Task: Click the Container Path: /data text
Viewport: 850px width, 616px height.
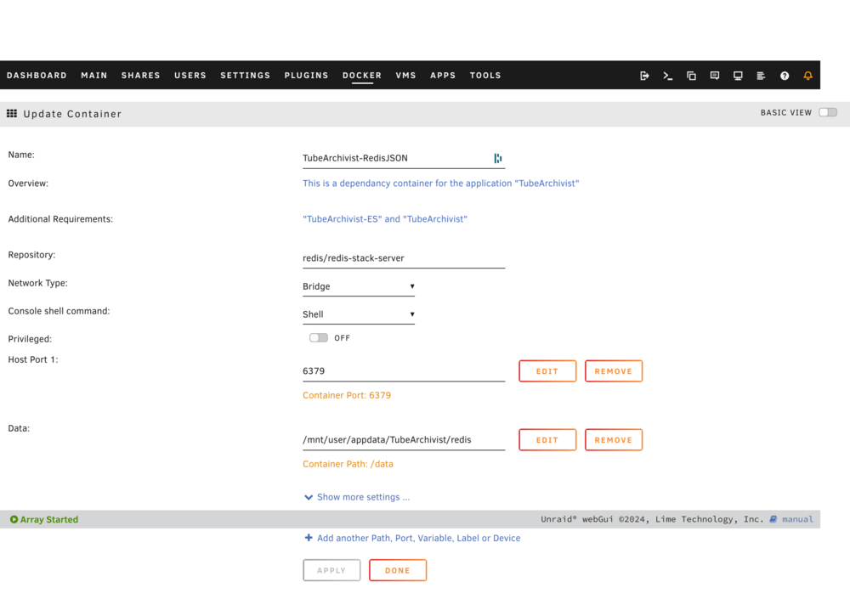Action: point(348,464)
